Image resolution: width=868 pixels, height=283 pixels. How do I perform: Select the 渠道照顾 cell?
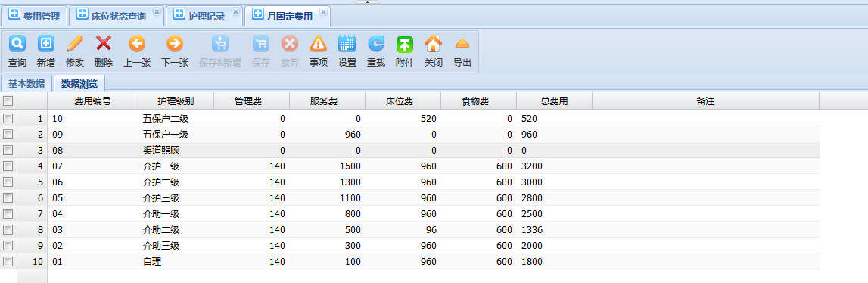click(x=176, y=150)
